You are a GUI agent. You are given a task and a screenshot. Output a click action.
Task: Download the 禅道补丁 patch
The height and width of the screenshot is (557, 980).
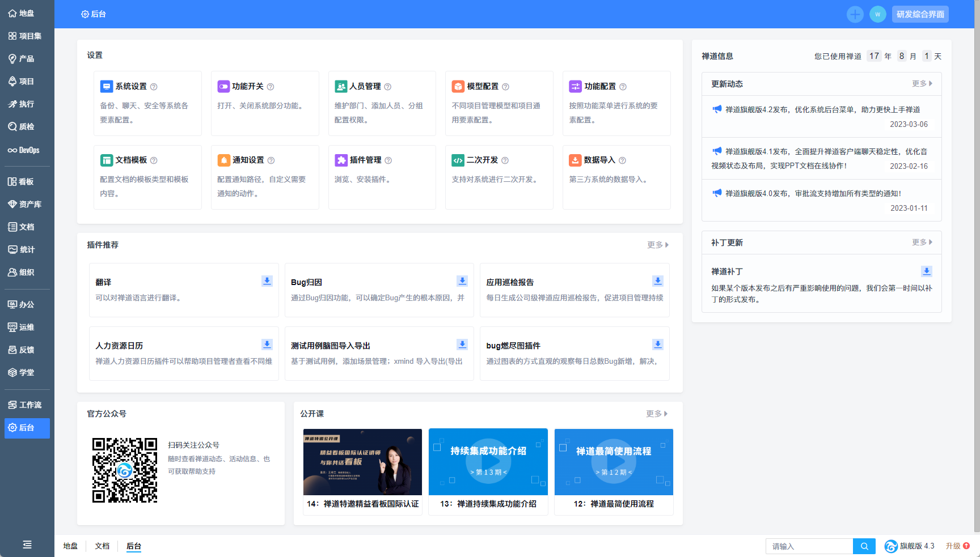(926, 271)
